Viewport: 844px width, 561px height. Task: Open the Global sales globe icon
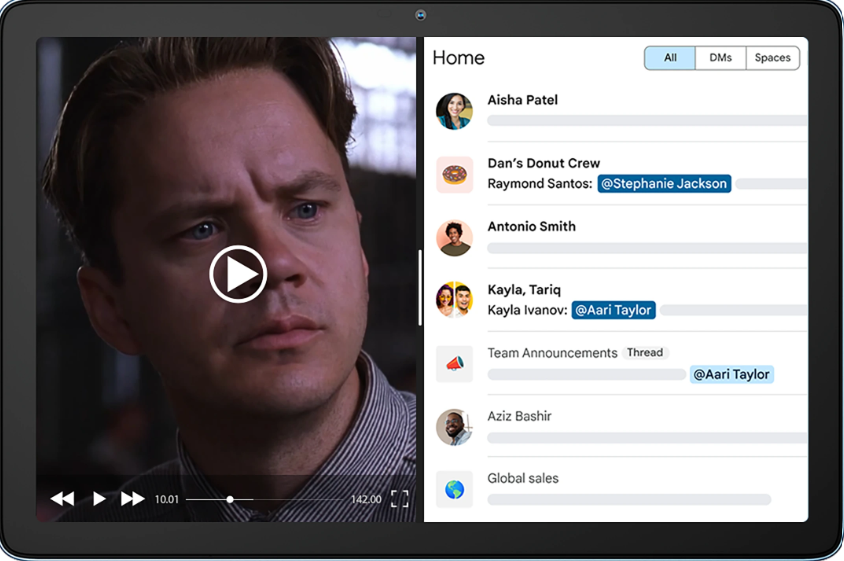[454, 490]
